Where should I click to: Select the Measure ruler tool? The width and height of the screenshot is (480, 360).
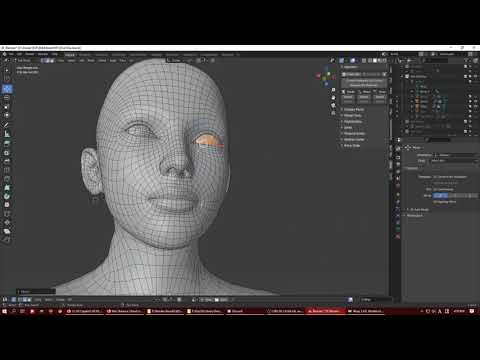(7, 134)
